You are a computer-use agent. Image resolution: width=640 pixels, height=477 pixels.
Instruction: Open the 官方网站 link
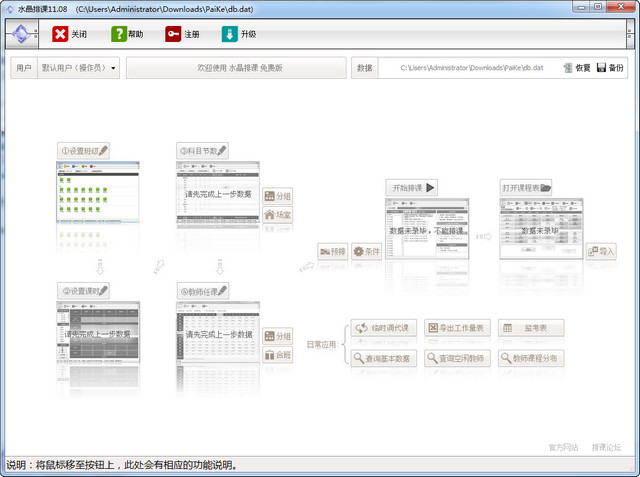tap(564, 447)
